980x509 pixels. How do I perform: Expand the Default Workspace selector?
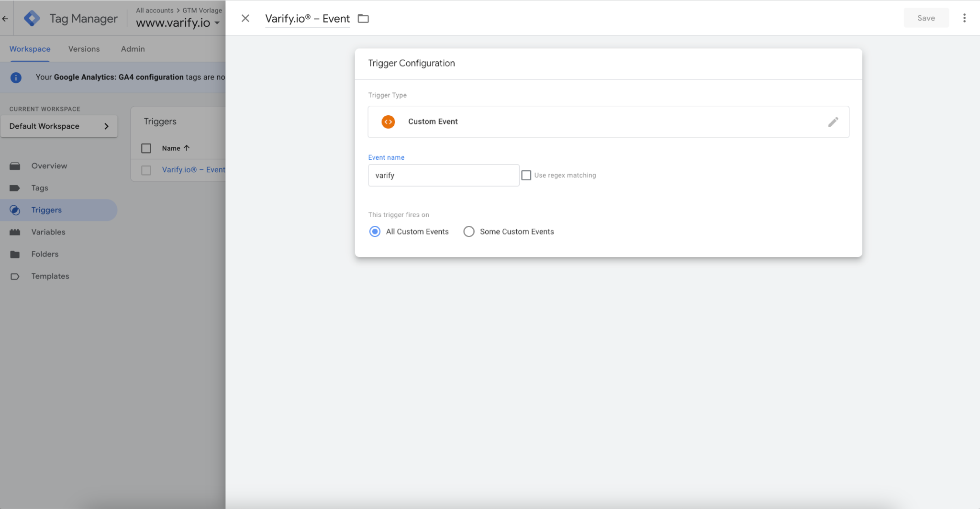pyautogui.click(x=59, y=126)
